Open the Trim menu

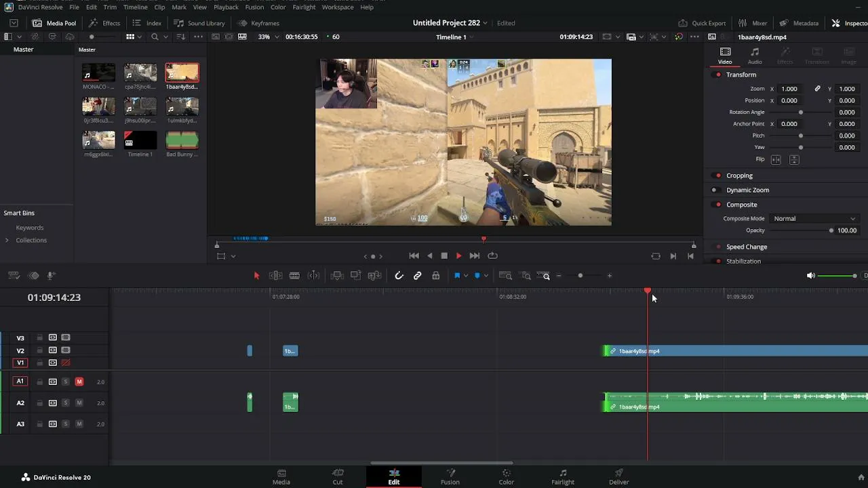point(110,7)
